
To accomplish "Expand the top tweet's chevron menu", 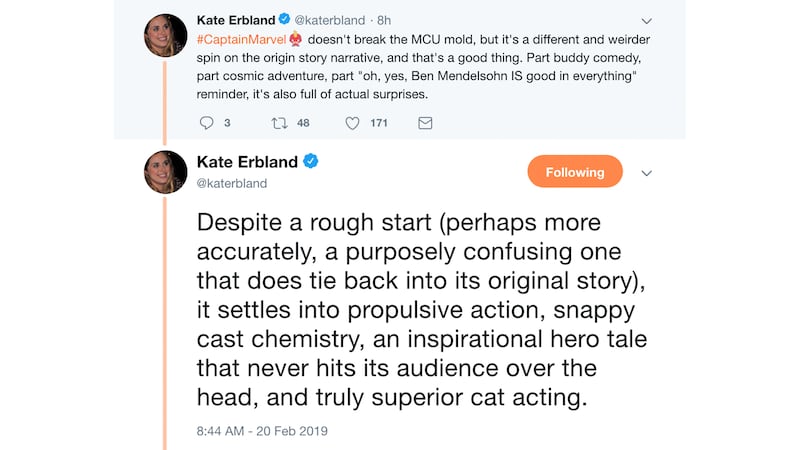I will [646, 19].
